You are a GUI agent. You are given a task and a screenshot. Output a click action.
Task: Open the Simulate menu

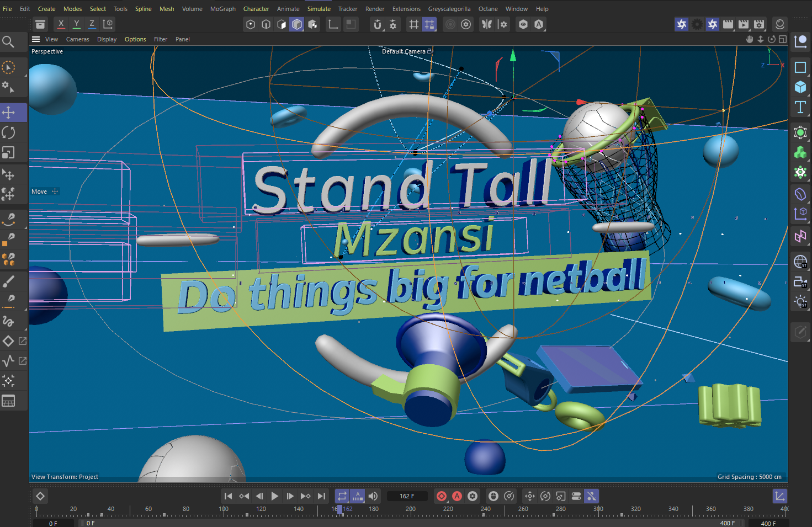tap(319, 9)
